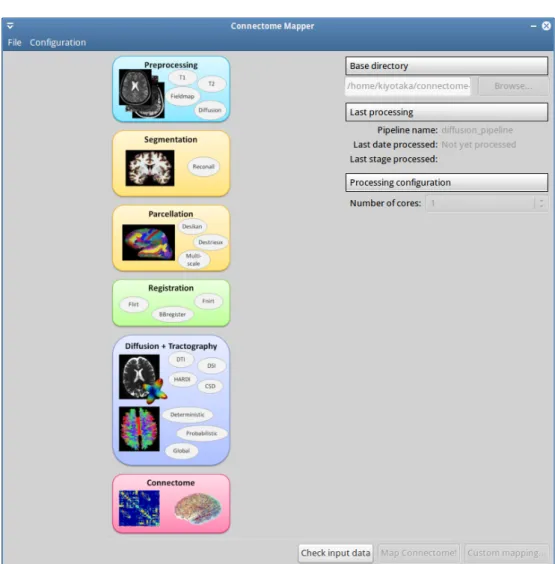Step the Number of cores spinner arrows

[541, 203]
